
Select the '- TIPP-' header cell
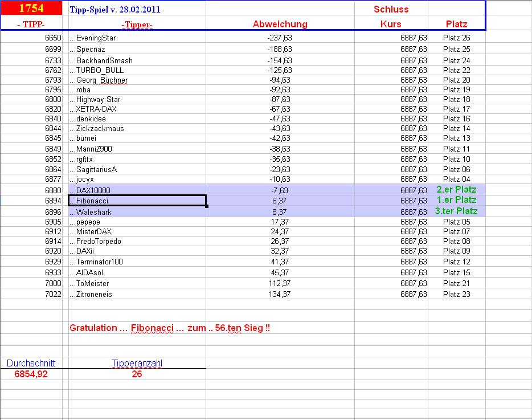tap(31, 24)
